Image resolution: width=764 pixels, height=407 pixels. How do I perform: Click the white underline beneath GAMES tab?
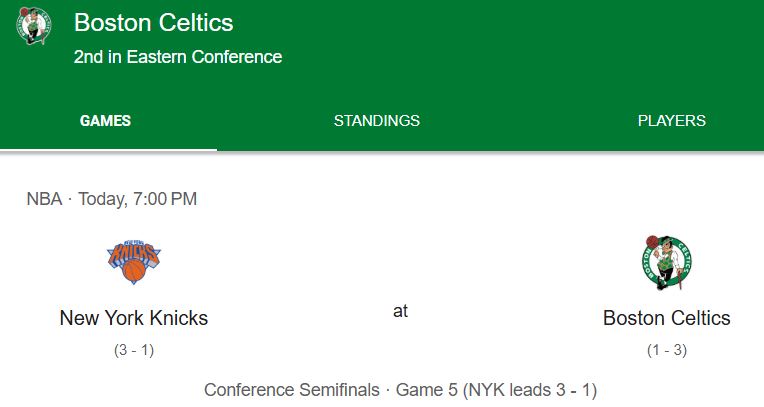(108, 149)
